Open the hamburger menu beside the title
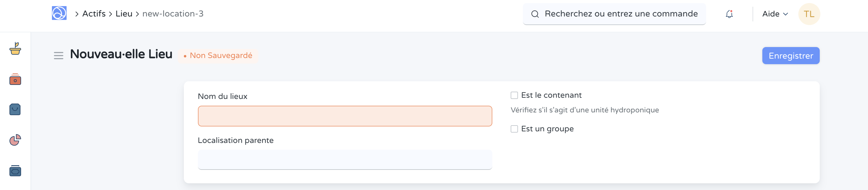The height and width of the screenshot is (190, 868). pyautogui.click(x=59, y=56)
